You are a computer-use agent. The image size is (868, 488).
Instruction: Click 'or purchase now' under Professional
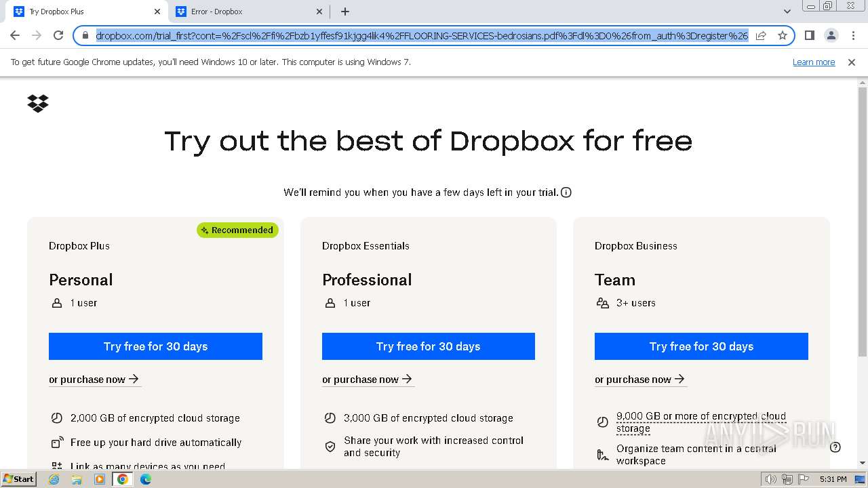(368, 380)
